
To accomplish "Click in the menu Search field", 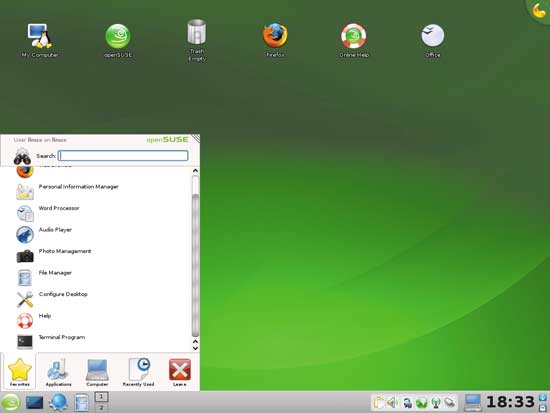I will coord(123,156).
